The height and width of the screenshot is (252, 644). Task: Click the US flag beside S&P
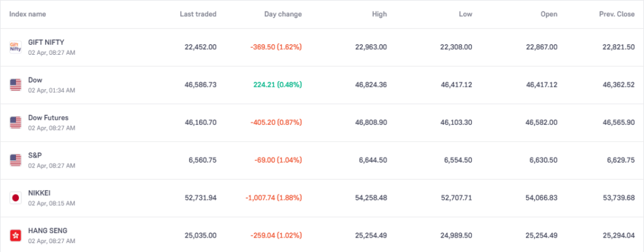tap(16, 160)
